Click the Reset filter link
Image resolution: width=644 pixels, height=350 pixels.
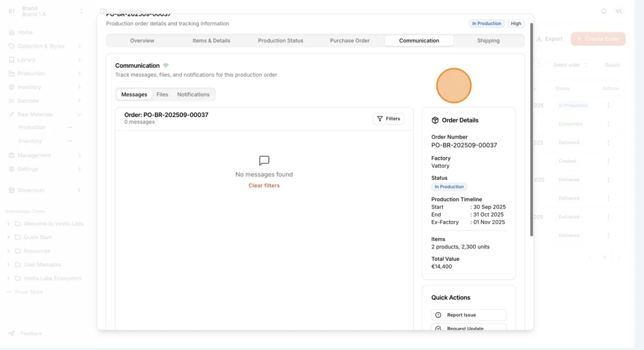click(612, 65)
